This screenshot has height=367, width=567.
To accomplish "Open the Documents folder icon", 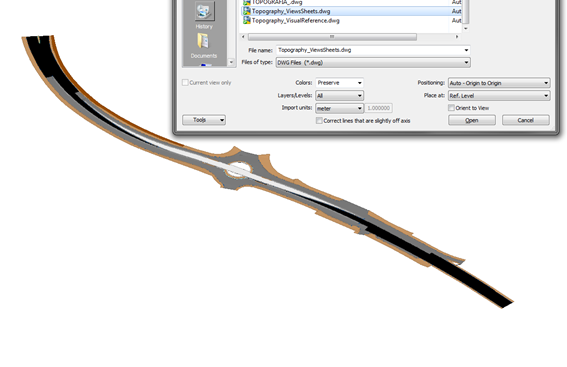I will coord(204,41).
